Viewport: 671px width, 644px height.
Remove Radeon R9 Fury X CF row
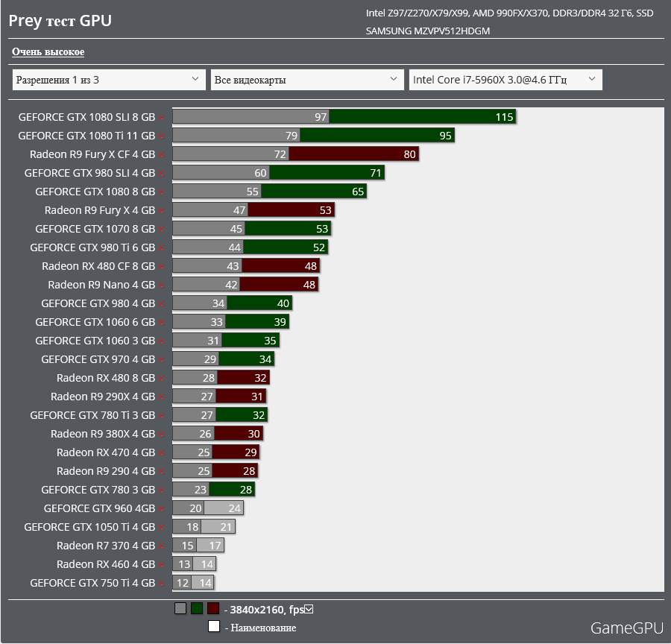[x=161, y=155]
